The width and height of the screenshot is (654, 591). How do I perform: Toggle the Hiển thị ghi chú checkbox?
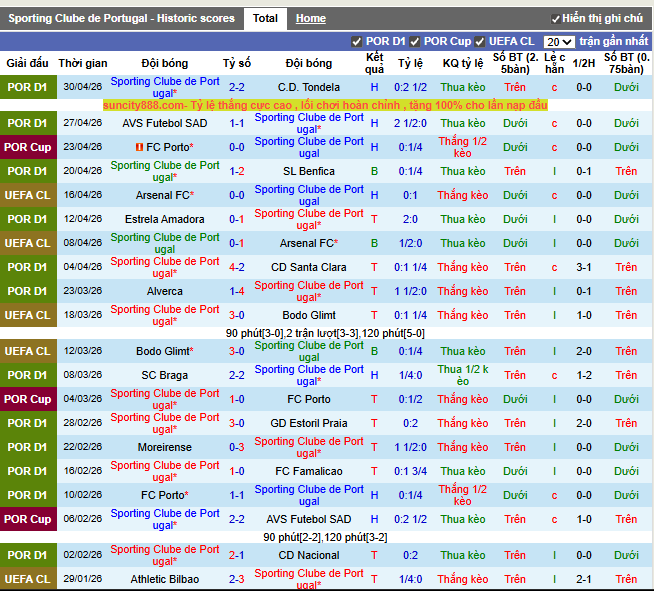coord(555,19)
